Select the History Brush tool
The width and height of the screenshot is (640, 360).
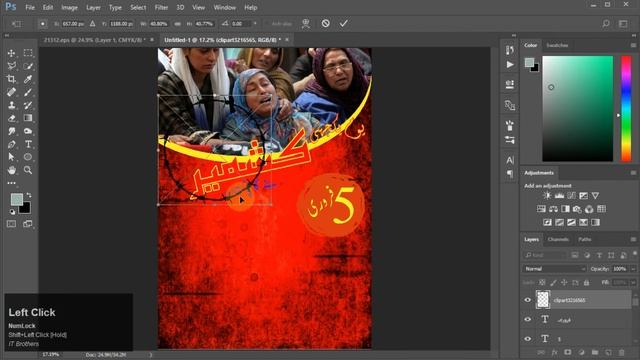(28, 105)
